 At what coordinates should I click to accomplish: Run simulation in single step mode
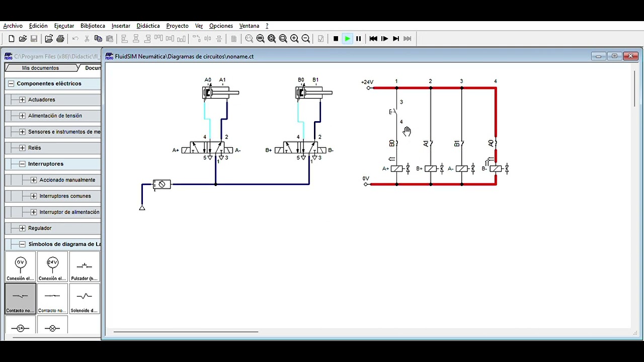pos(384,39)
